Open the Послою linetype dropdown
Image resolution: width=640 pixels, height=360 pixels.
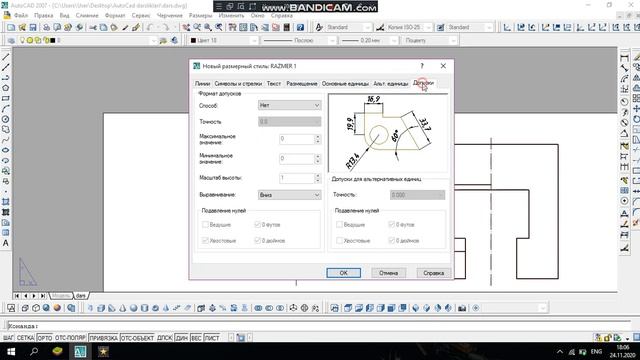pos(299,40)
